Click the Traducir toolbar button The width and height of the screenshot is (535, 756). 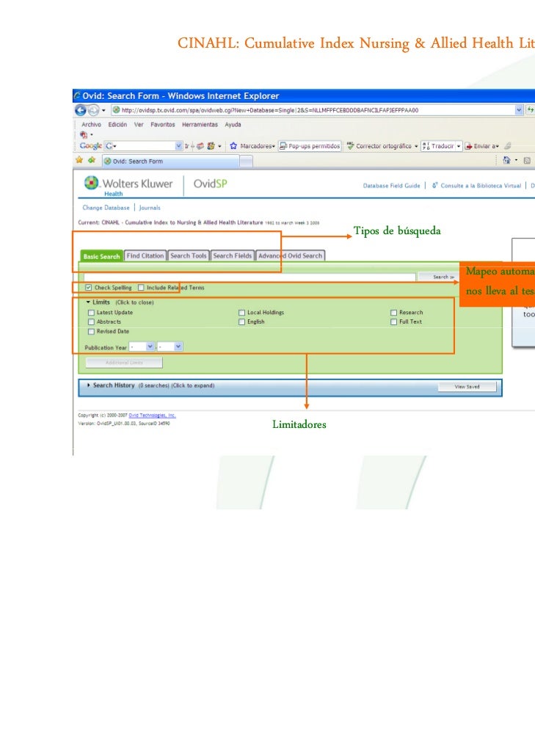coord(438,145)
